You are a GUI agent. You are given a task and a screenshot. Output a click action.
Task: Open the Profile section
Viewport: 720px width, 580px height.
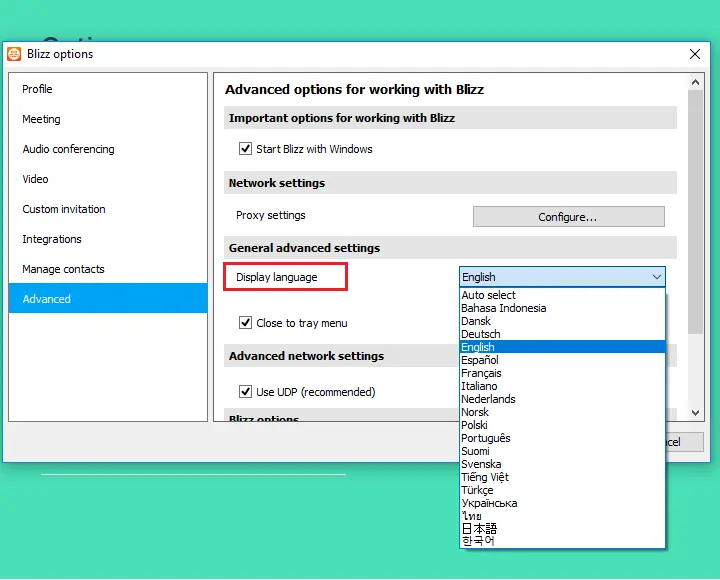108,89
